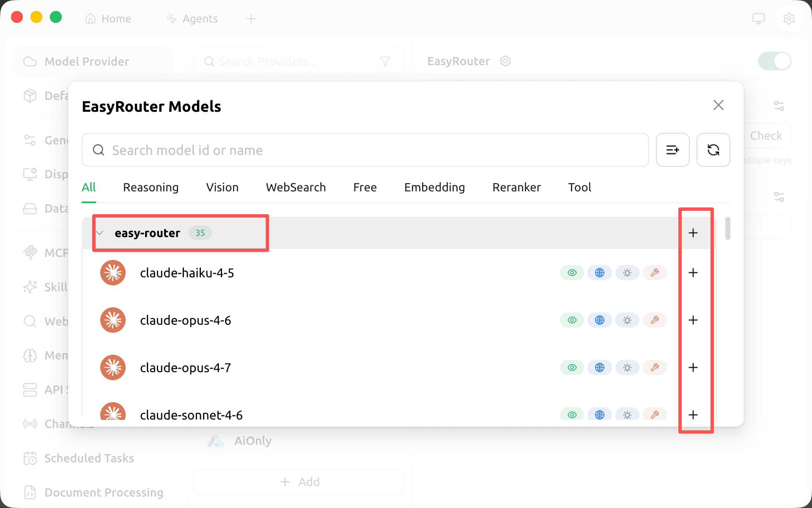Image resolution: width=812 pixels, height=508 pixels.
Task: Click the model list scrollbar thumb
Action: (x=727, y=229)
